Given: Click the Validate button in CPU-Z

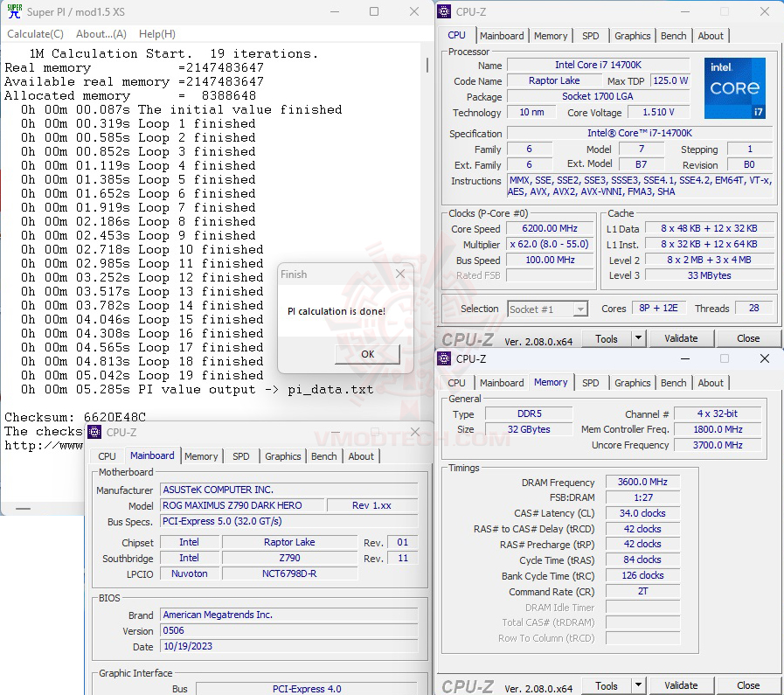Looking at the screenshot, I should click(x=682, y=337).
